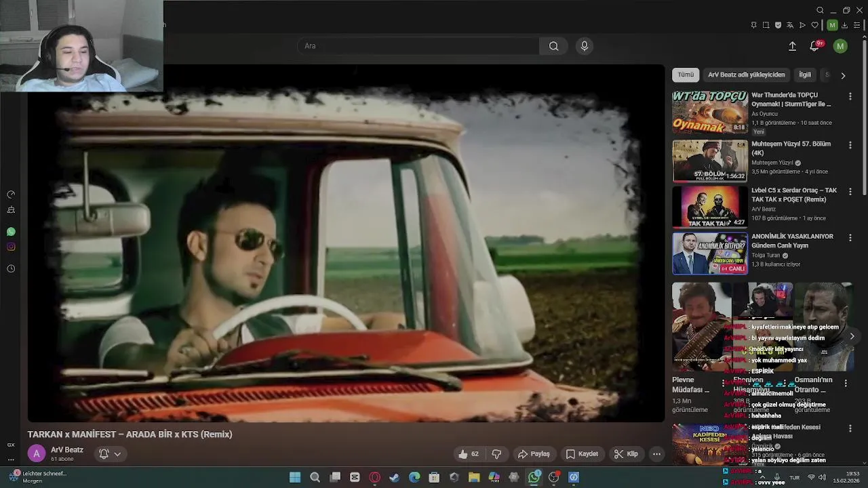Viewport: 868px width, 488px height.
Task: Open browser easy setup sliders icon
Action: pyautogui.click(x=856, y=25)
